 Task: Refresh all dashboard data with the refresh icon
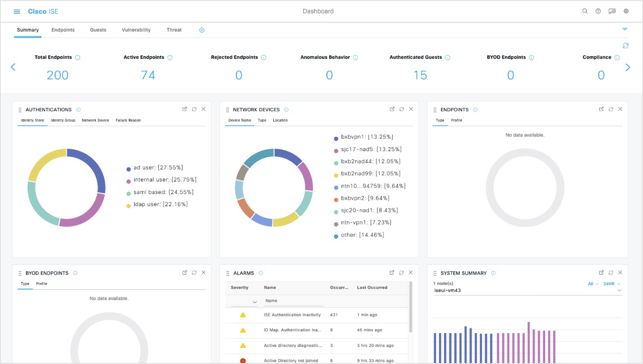626,45
